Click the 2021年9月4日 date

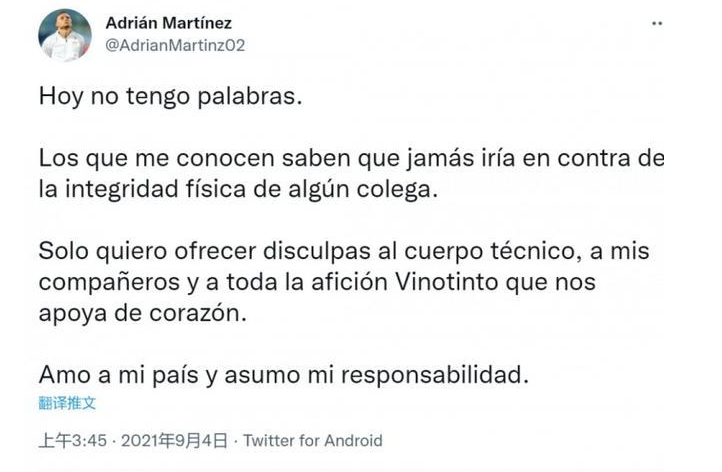[x=174, y=441]
